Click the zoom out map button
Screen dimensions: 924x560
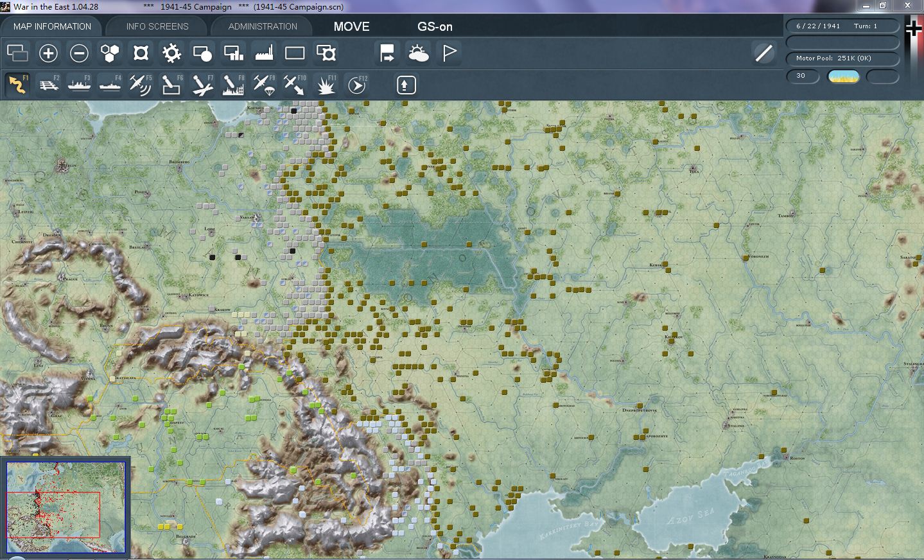tap(79, 53)
